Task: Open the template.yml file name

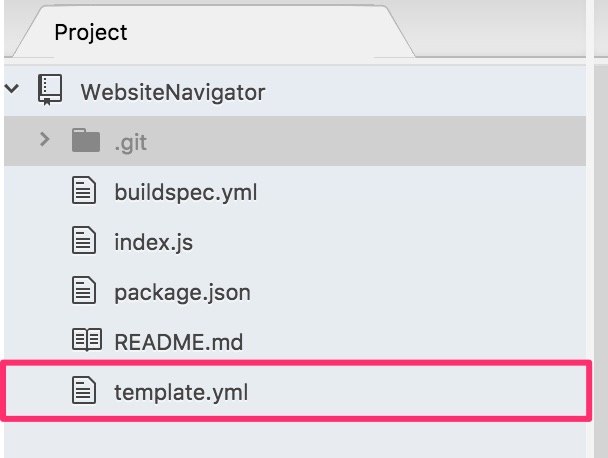Action: tap(180, 393)
